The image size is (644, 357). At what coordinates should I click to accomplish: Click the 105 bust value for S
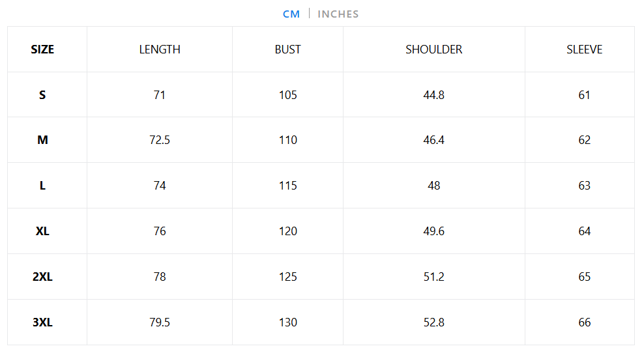(287, 95)
